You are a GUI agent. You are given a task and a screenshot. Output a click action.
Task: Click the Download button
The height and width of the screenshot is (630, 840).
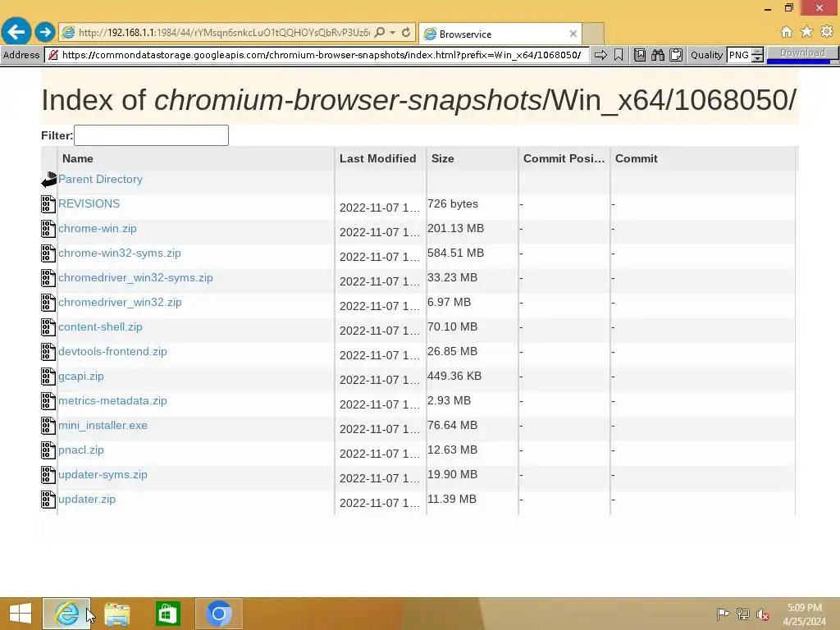[802, 53]
